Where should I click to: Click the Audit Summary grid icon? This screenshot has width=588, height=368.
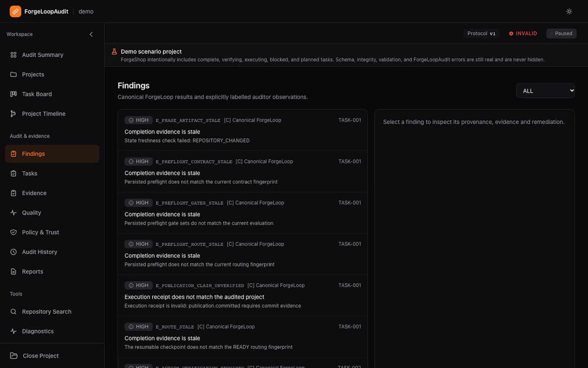[x=14, y=55]
